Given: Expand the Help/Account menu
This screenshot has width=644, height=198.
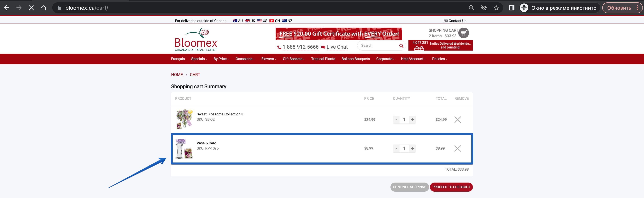Looking at the screenshot, I should 413,59.
